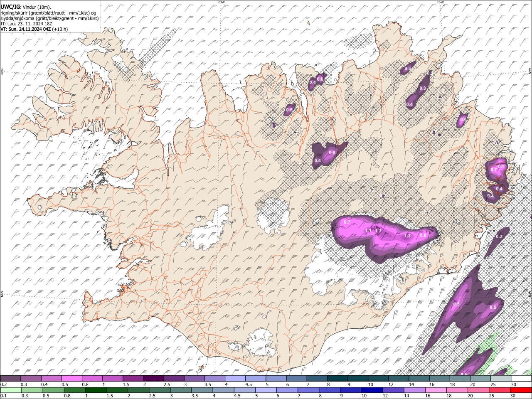Click the '20W' longitude label at the map top
This screenshot has height=399, width=532.
point(221,2)
